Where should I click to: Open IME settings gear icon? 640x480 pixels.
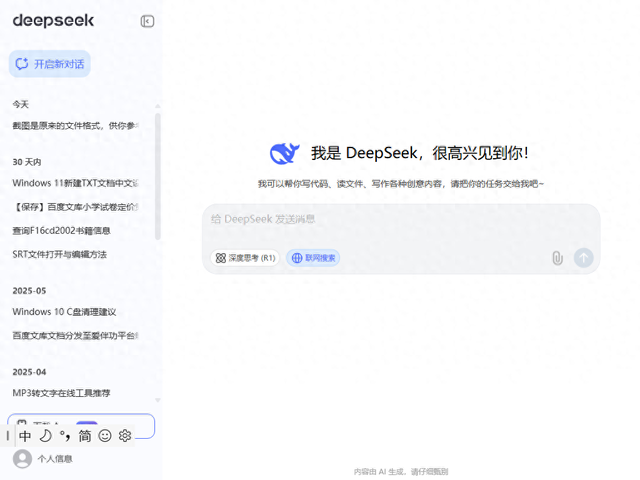(x=125, y=436)
